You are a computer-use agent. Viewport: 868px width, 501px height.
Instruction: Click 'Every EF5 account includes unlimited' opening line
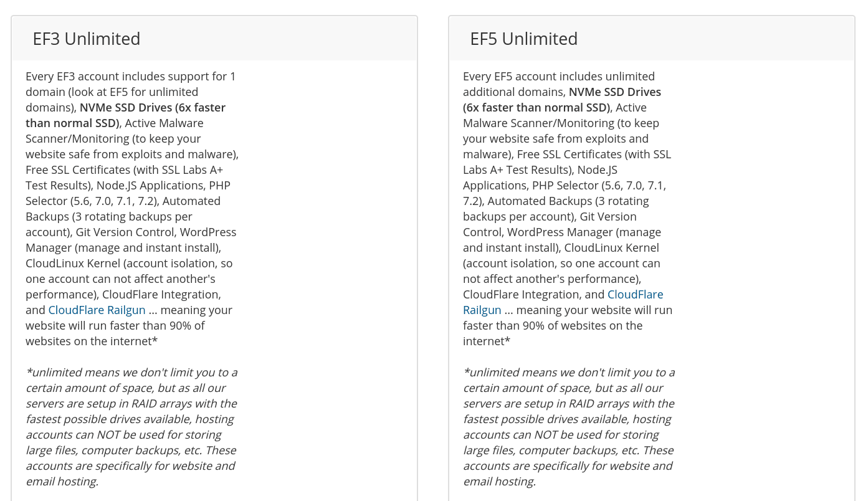(559, 76)
